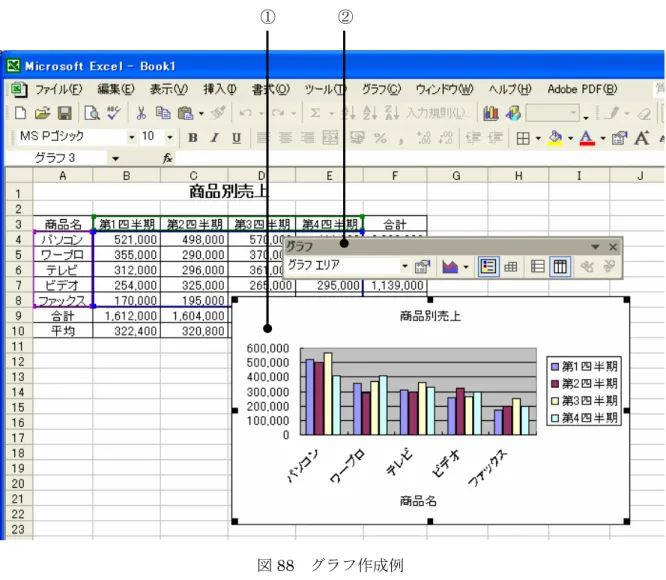Open the Print Preview icon
The width and height of the screenshot is (666, 580).
tap(92, 113)
